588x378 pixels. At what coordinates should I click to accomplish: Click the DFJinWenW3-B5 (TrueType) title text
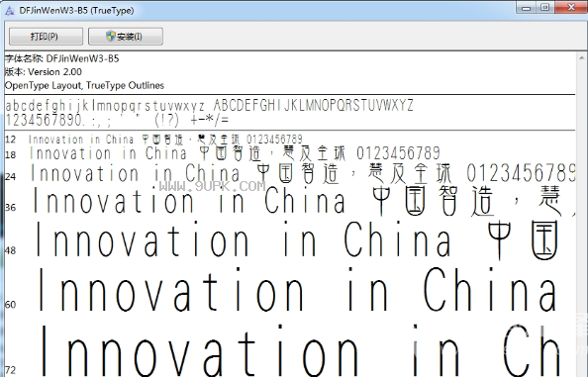coord(76,11)
